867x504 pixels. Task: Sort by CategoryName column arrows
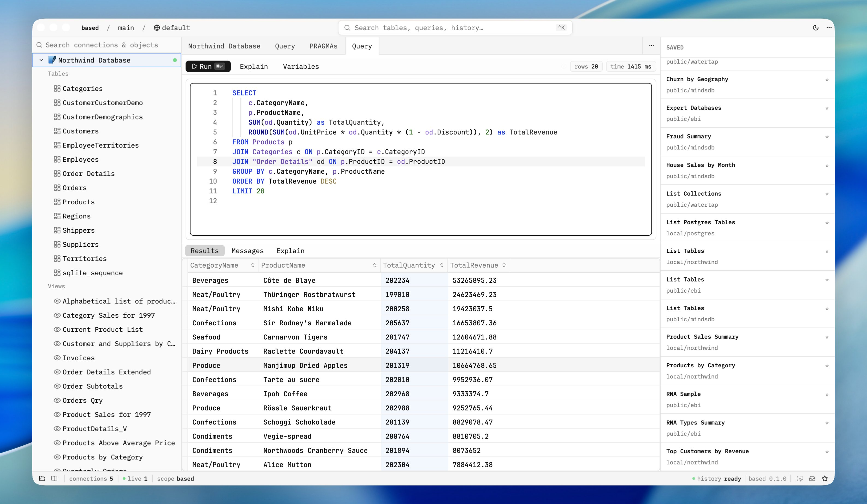[x=253, y=265]
